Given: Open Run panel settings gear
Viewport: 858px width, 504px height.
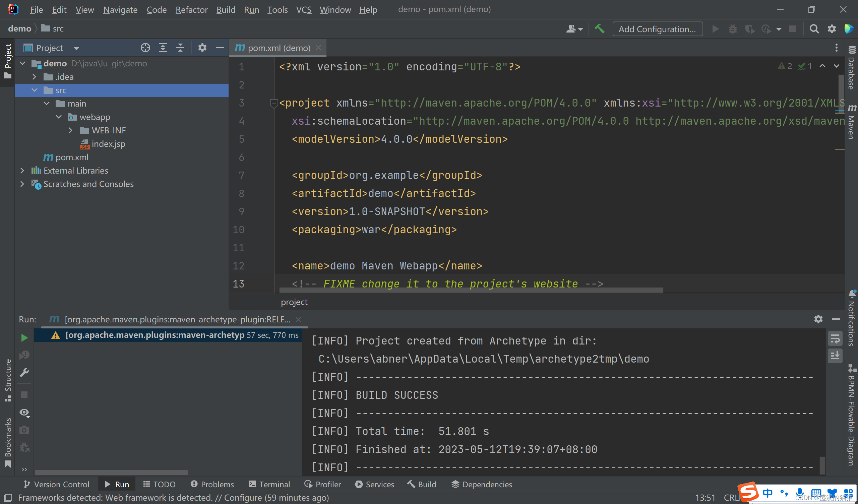Looking at the screenshot, I should click(818, 319).
